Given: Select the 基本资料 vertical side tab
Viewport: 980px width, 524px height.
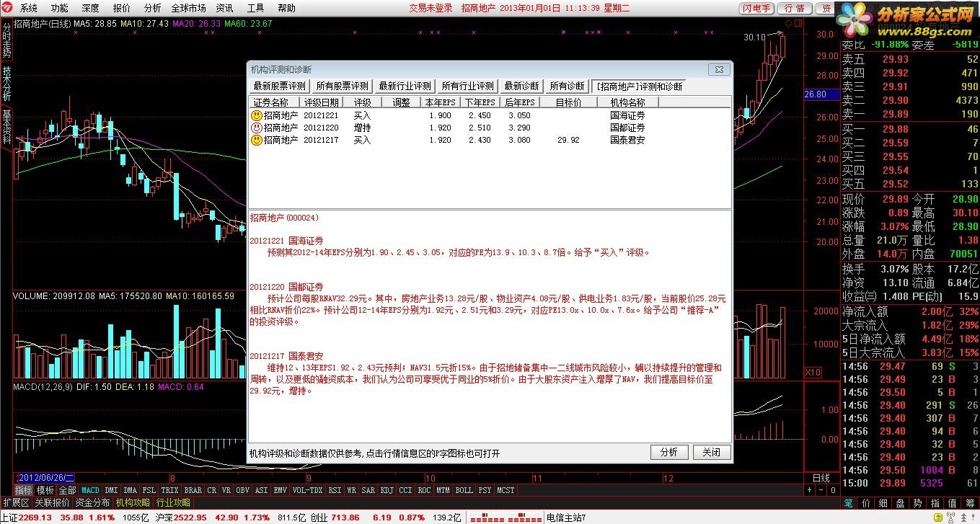Looking at the screenshot, I should [x=6, y=128].
